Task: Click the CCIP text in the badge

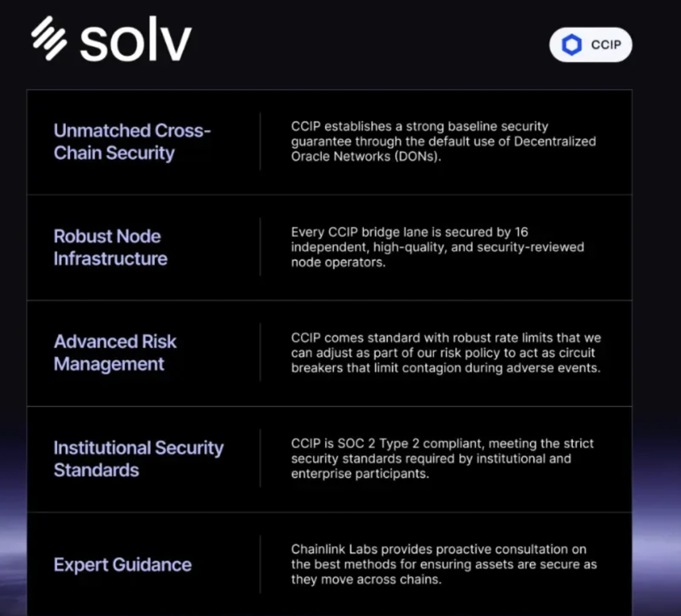Action: click(x=606, y=45)
